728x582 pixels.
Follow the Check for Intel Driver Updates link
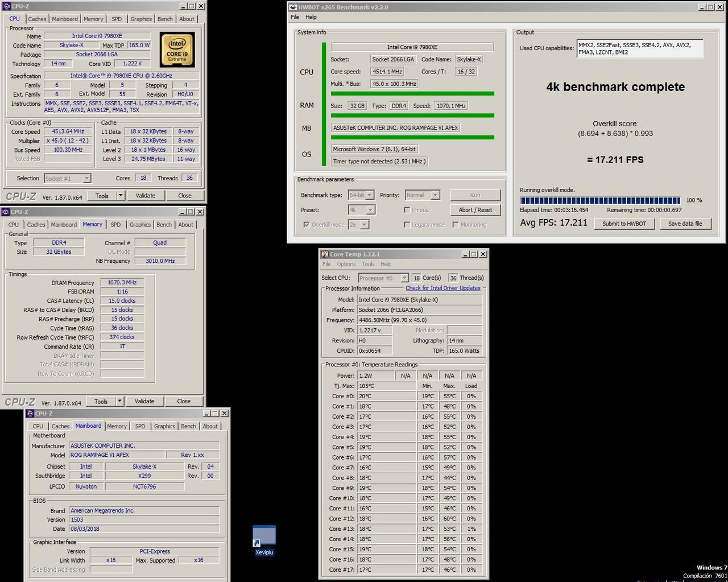click(x=443, y=288)
